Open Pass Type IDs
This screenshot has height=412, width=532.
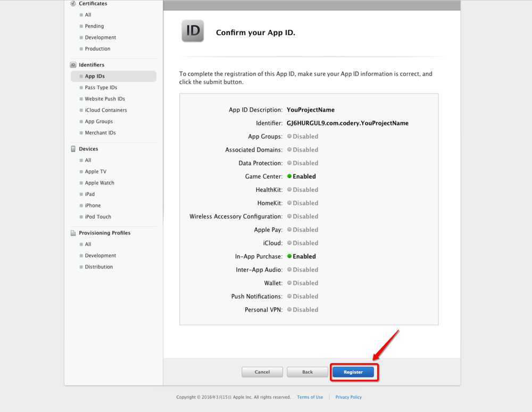[101, 88]
